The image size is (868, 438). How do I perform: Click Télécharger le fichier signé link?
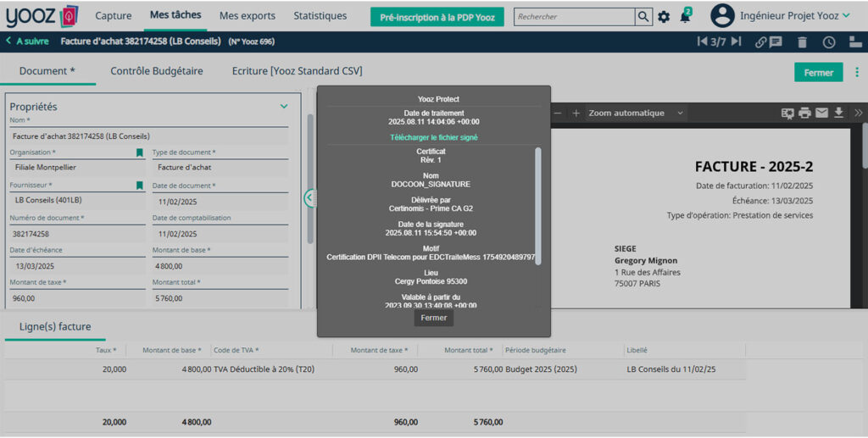tap(434, 137)
